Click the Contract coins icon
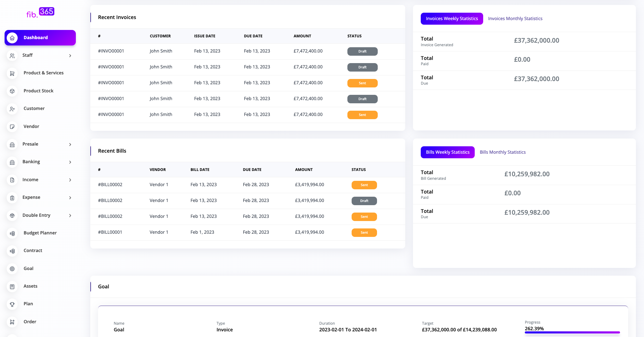This screenshot has width=644, height=337. (x=12, y=251)
